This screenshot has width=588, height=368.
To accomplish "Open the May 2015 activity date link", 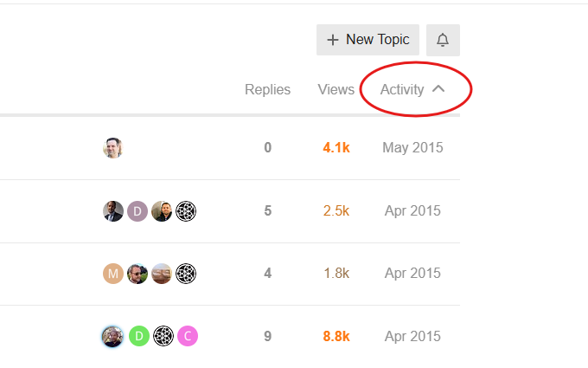I will [412, 148].
